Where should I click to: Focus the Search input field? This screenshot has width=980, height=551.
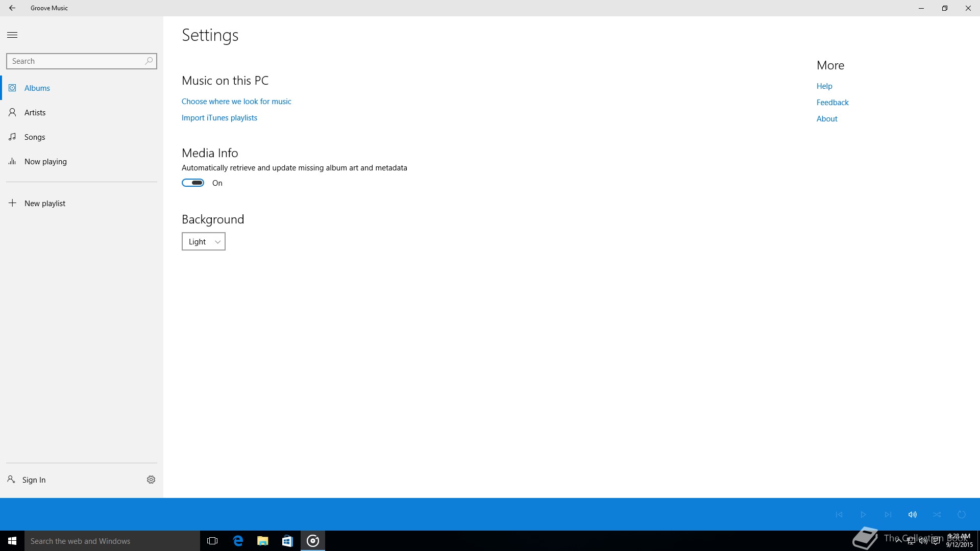pos(82,61)
